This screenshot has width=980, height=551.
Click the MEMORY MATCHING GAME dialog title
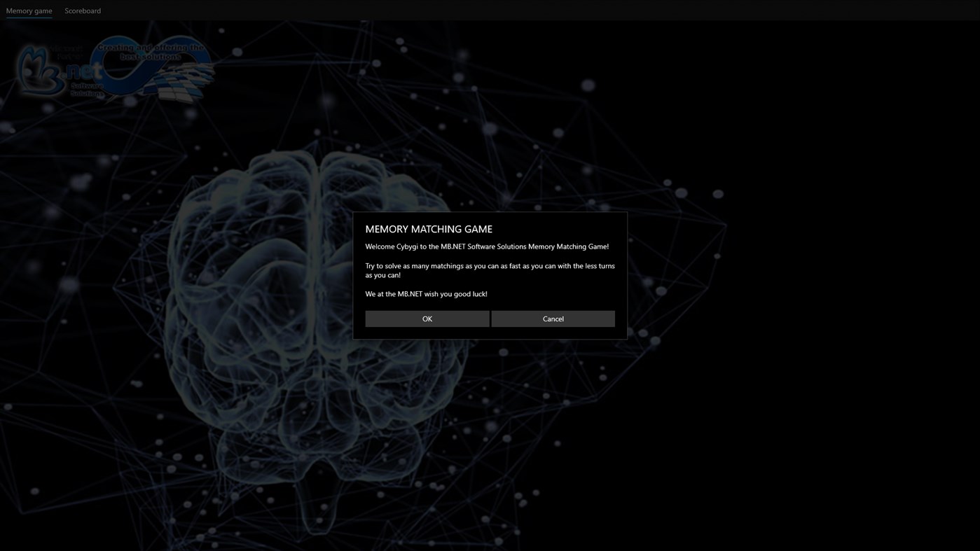point(429,228)
